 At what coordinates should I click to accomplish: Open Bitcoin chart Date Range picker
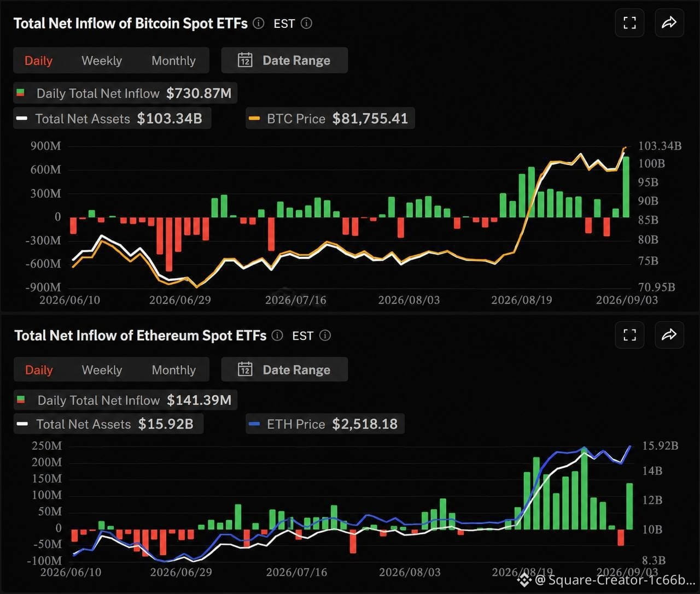(284, 60)
